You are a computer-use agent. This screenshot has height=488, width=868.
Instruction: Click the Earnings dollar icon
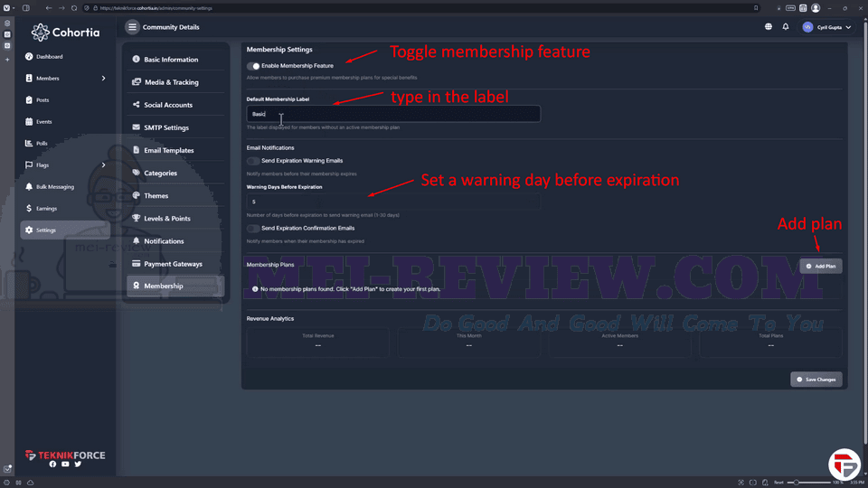coord(29,209)
